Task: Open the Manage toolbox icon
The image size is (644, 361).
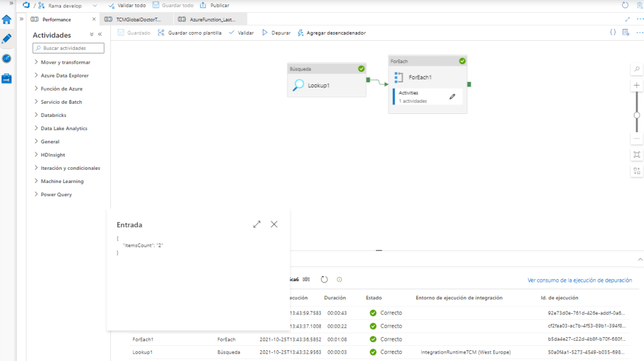Action: tap(6, 79)
